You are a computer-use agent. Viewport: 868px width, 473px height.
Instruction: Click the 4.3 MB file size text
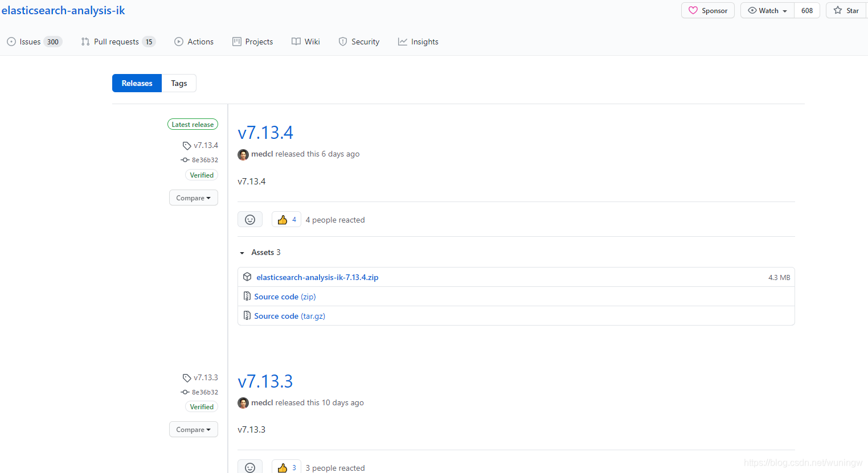coord(779,277)
